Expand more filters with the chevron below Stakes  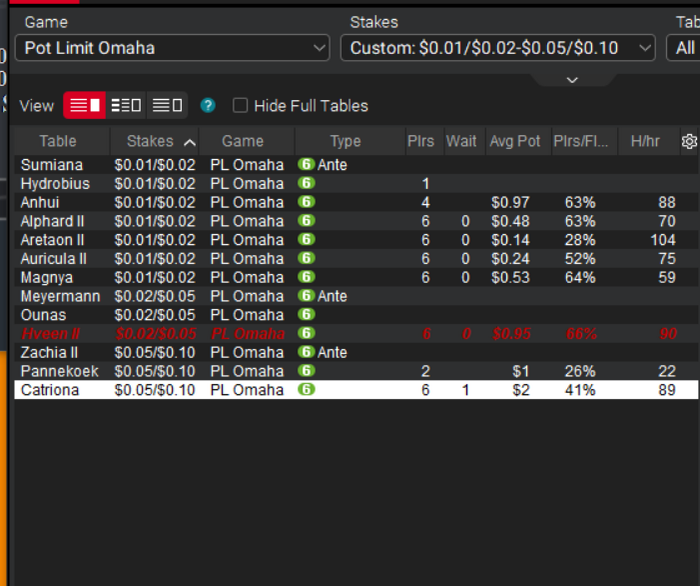[x=572, y=80]
